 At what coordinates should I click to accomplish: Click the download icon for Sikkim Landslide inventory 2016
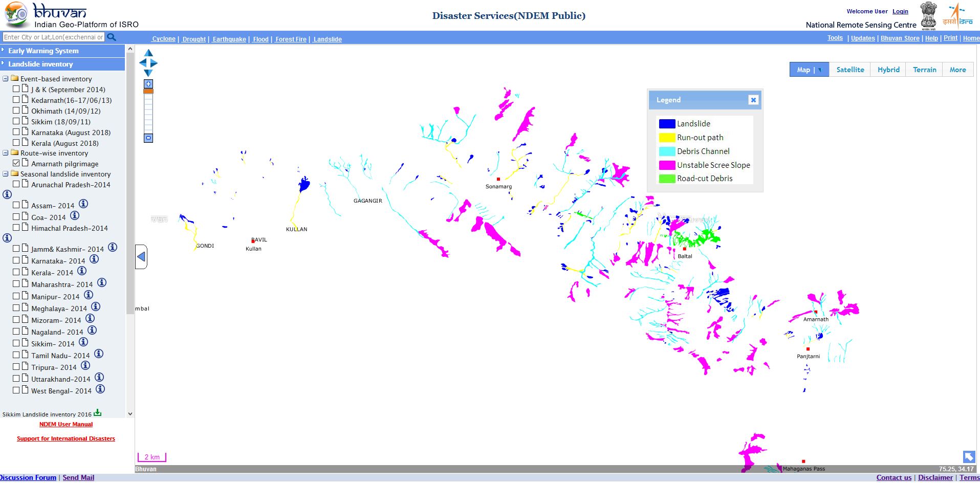tap(97, 413)
